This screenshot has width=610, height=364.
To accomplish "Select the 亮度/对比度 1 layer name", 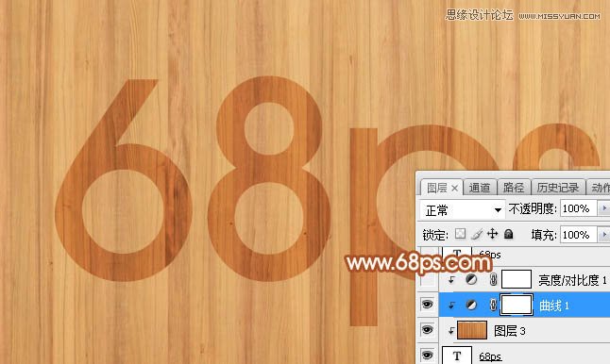I will coord(572,280).
